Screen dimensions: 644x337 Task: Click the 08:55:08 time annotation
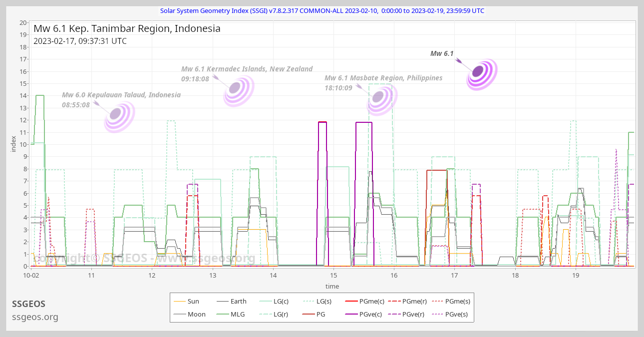[76, 105]
